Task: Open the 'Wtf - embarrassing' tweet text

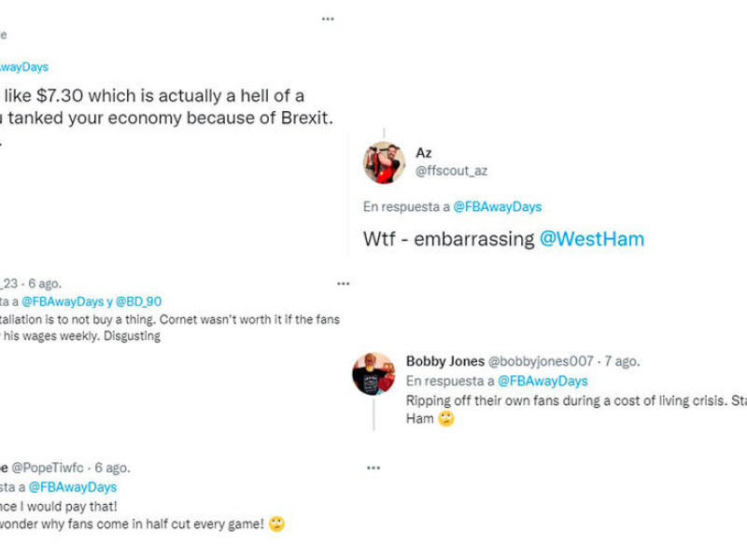Action: [450, 239]
